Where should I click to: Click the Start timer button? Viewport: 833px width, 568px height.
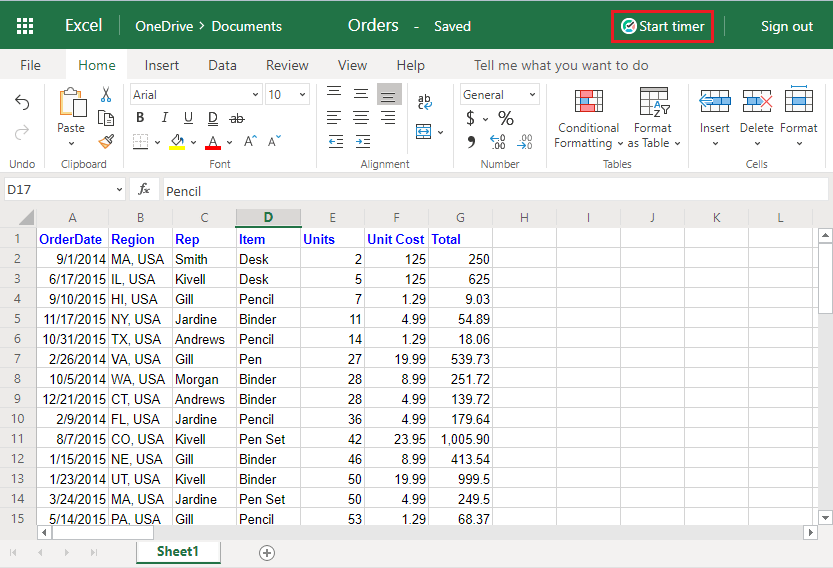(x=662, y=27)
